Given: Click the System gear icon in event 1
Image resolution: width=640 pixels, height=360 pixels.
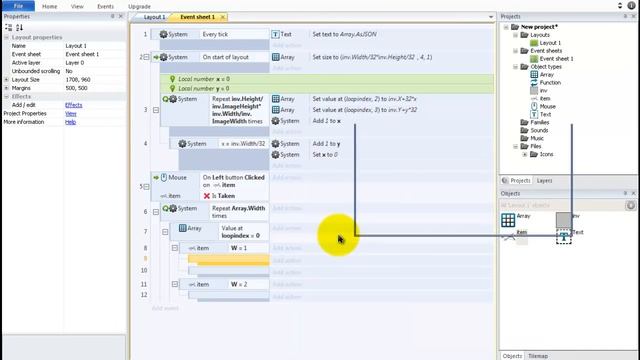Looking at the screenshot, I should click(x=163, y=34).
